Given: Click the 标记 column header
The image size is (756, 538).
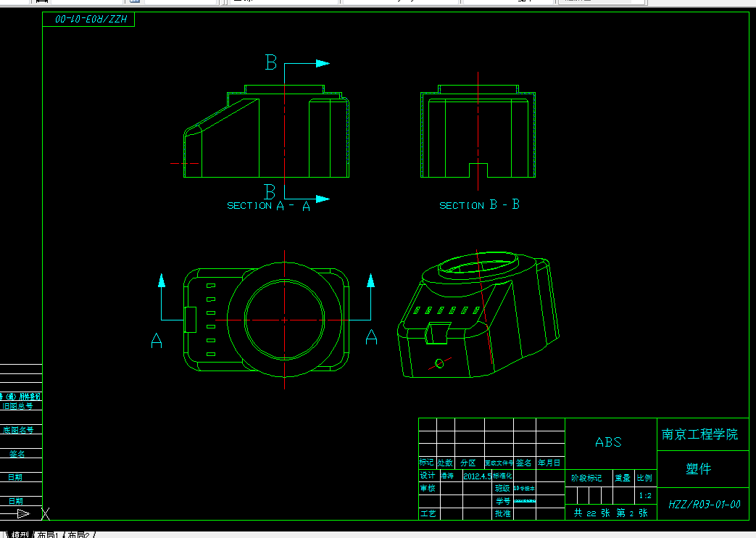Looking at the screenshot, I should coord(427,463).
